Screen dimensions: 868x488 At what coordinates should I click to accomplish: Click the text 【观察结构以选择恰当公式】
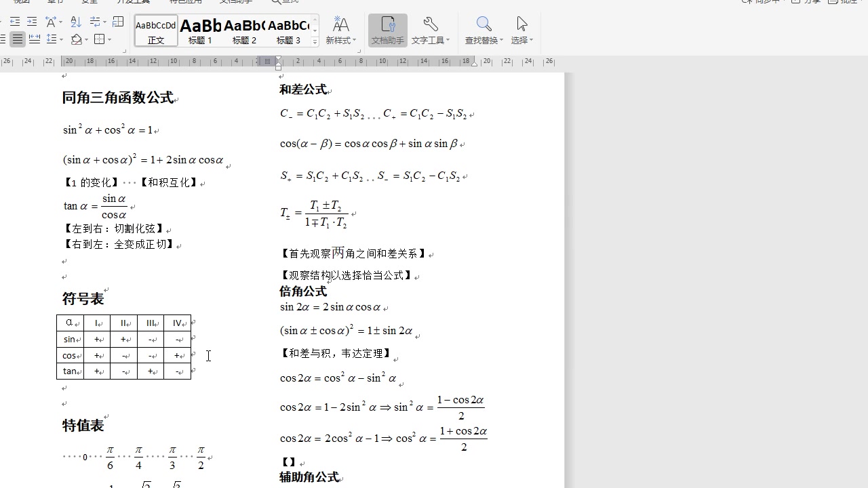pos(346,275)
